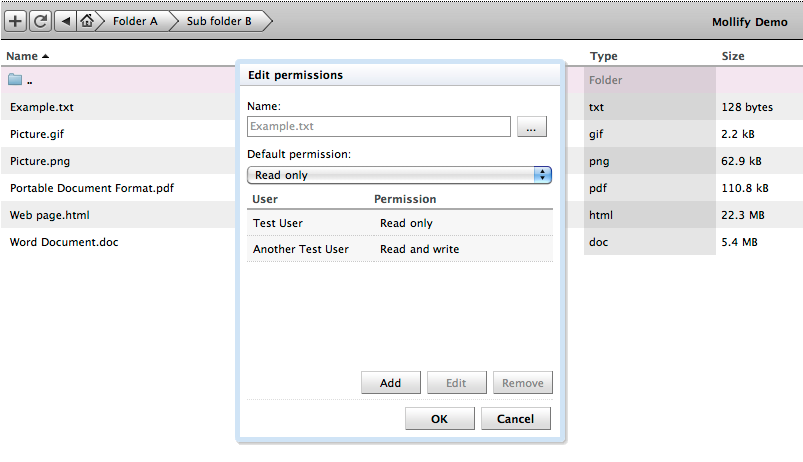Open the Default permission dropdown

pyautogui.click(x=399, y=175)
